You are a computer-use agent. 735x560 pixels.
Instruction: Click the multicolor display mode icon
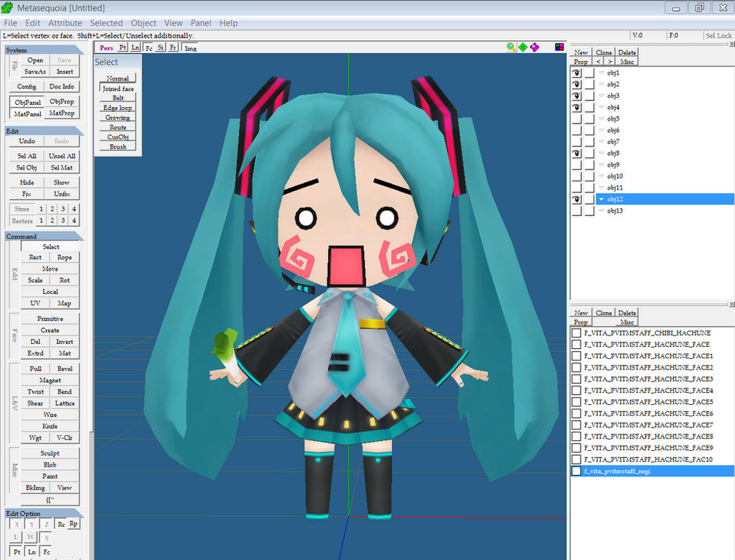click(x=559, y=47)
